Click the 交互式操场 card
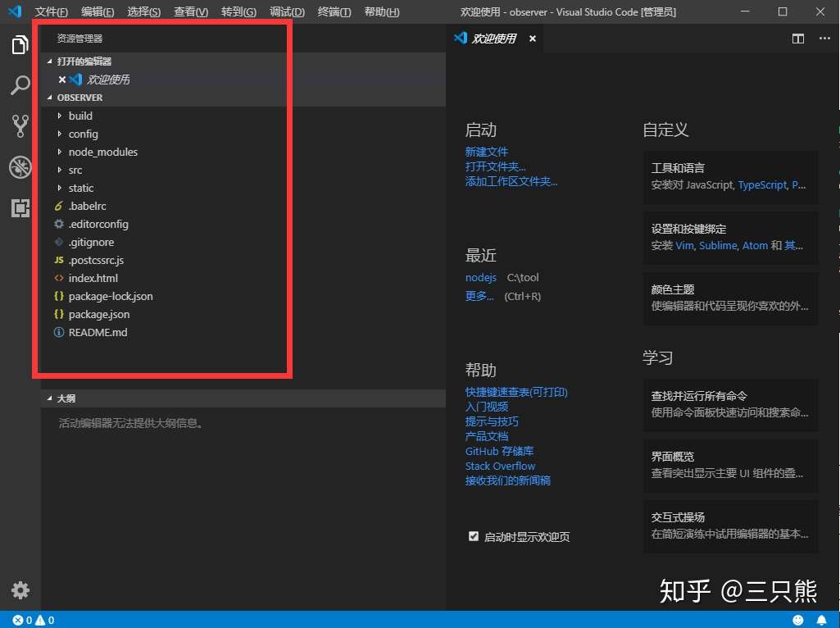Screen dimensions: 840x628 (x=731, y=526)
